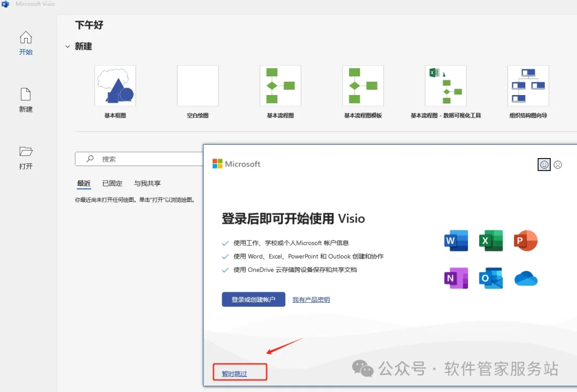Click text 使用 OneDrive 云存储跨设备保存和共享文档
Screen dimensions: 577x392
point(295,270)
